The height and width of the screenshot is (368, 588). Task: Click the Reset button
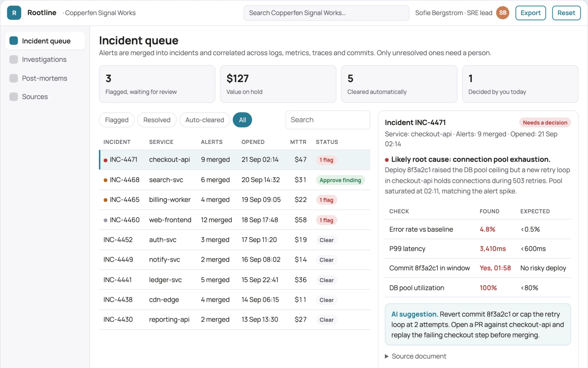(566, 13)
